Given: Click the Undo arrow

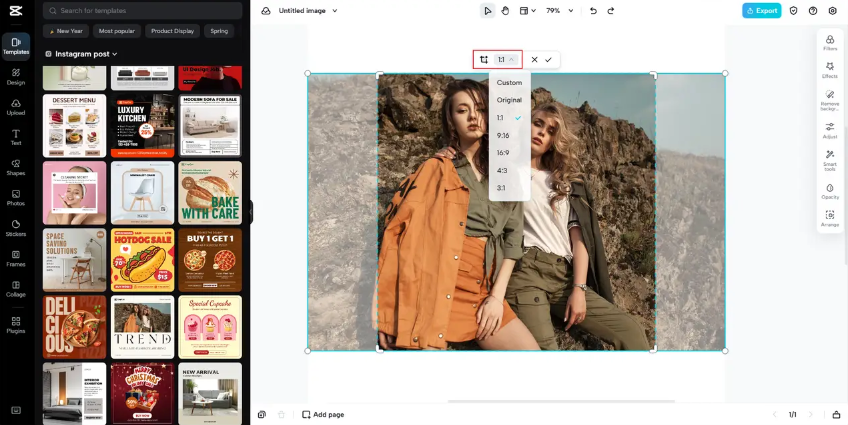Looking at the screenshot, I should tap(593, 11).
